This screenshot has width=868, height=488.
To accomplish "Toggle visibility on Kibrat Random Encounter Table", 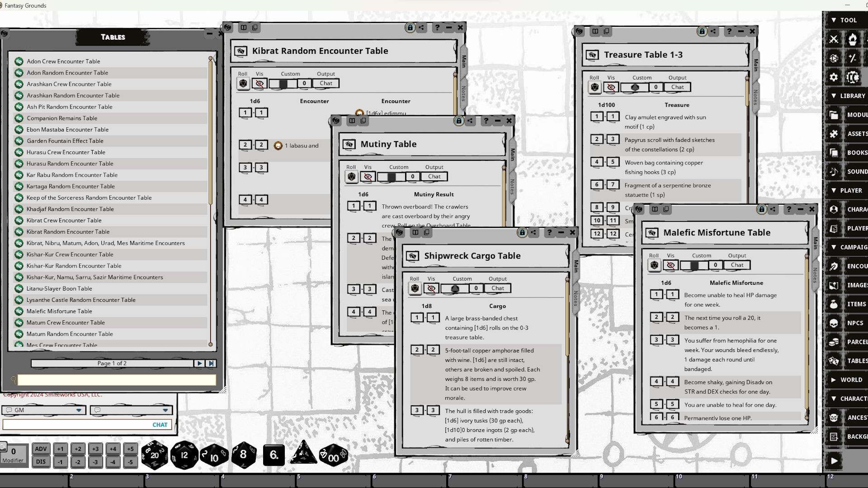I will (x=259, y=83).
